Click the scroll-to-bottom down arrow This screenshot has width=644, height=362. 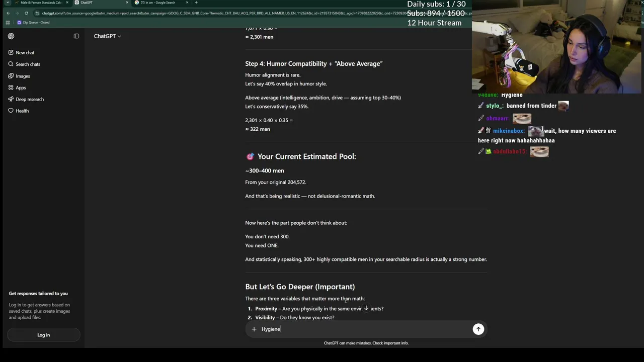pyautogui.click(x=366, y=308)
